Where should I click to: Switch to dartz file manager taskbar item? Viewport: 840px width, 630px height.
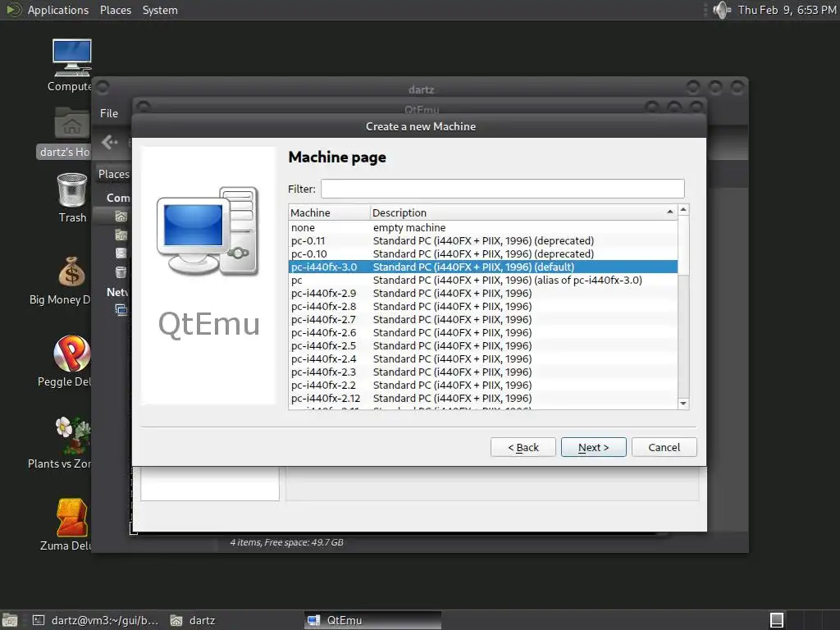(x=193, y=620)
